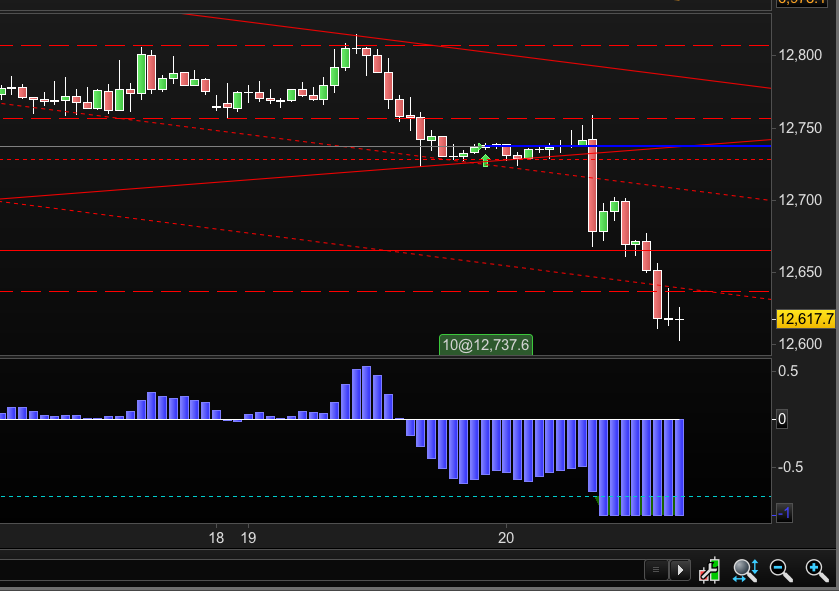This screenshot has width=839, height=591.
Task: Zoom in the chart with plus magnifier
Action: click(817, 570)
